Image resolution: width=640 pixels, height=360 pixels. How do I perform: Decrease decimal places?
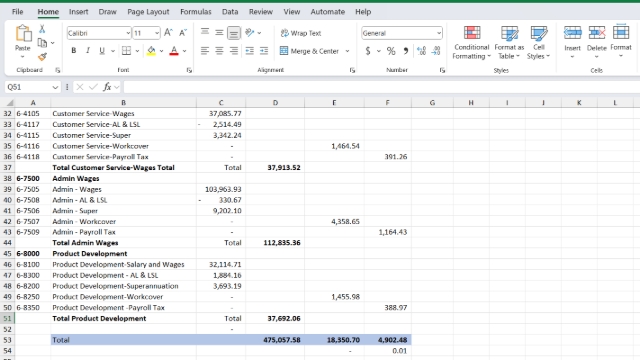[436, 51]
